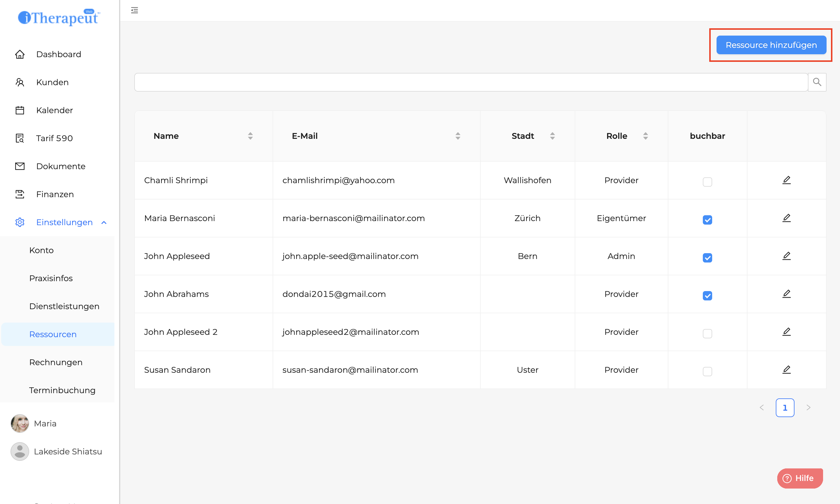Select page 1 in pagination

click(785, 407)
